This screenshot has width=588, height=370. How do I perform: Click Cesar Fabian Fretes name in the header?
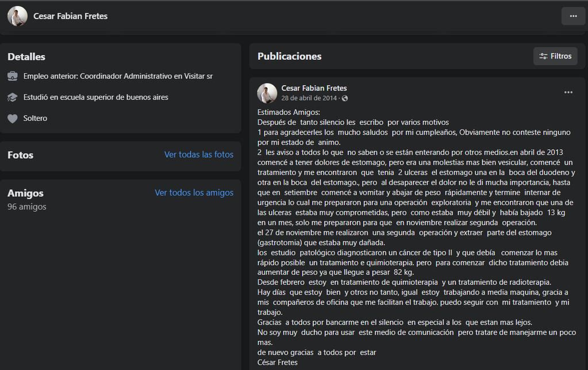pyautogui.click(x=71, y=16)
